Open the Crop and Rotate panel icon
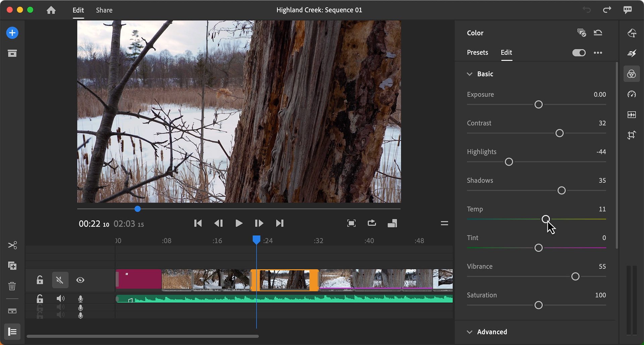 (632, 135)
